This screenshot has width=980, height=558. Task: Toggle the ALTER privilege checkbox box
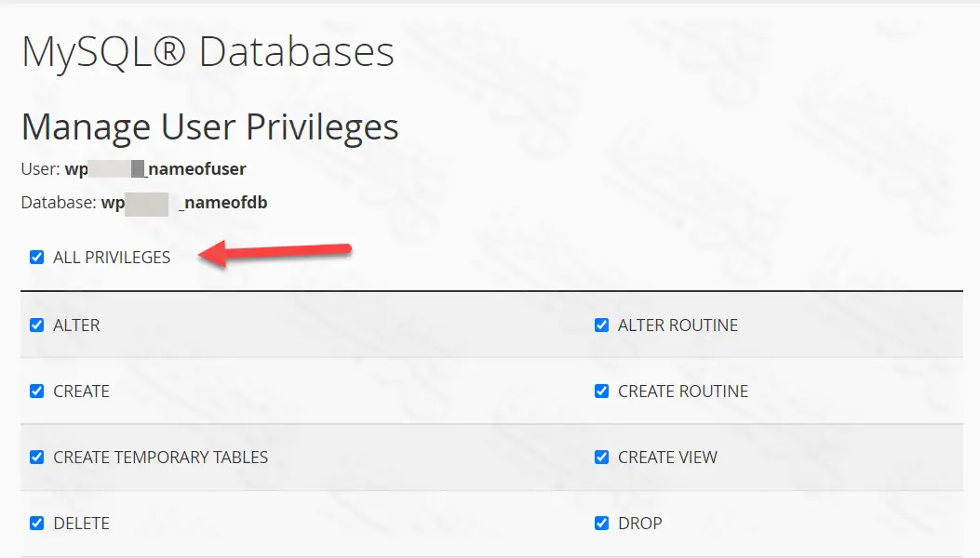pyautogui.click(x=37, y=325)
